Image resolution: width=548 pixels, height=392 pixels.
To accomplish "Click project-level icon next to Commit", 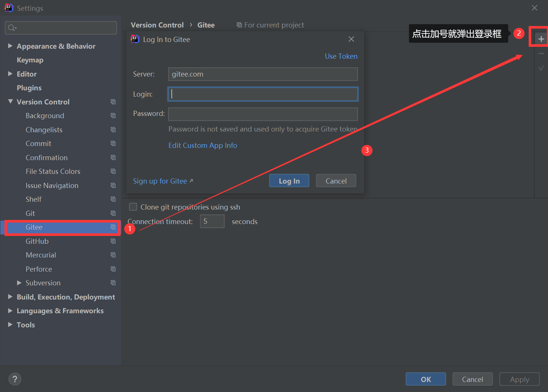I will tap(113, 143).
